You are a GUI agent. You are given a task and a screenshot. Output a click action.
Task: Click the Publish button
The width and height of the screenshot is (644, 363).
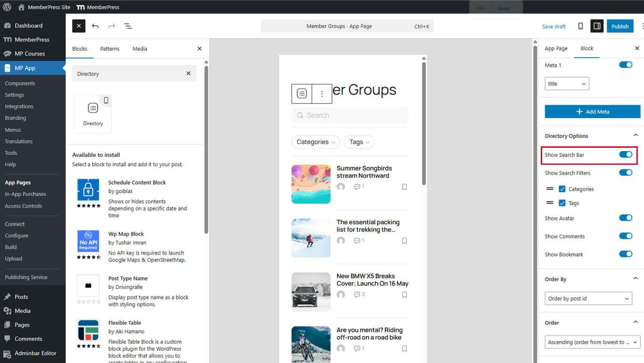click(620, 26)
